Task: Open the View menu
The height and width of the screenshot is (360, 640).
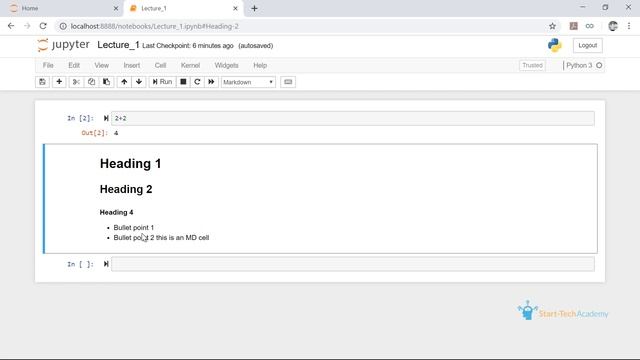Action: [102, 65]
